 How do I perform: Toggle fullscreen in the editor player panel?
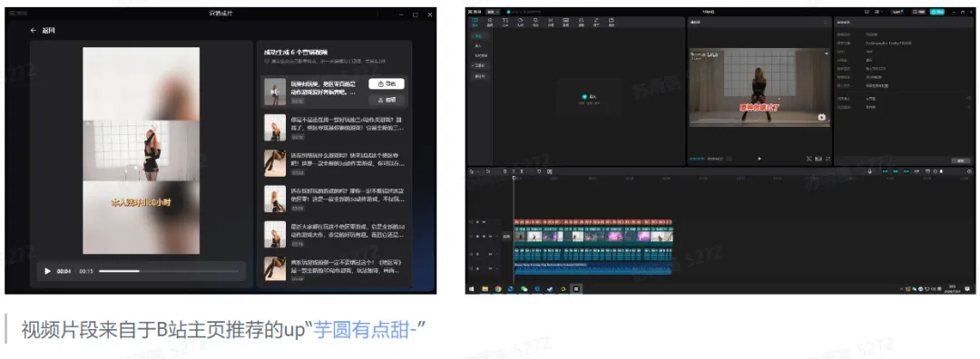pos(828,159)
